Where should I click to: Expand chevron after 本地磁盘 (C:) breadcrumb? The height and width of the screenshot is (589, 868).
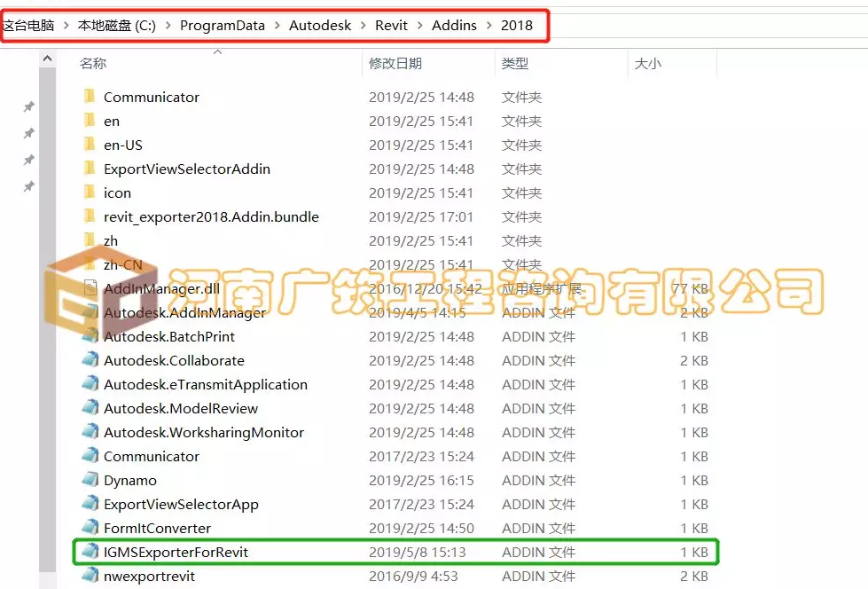coord(168,26)
